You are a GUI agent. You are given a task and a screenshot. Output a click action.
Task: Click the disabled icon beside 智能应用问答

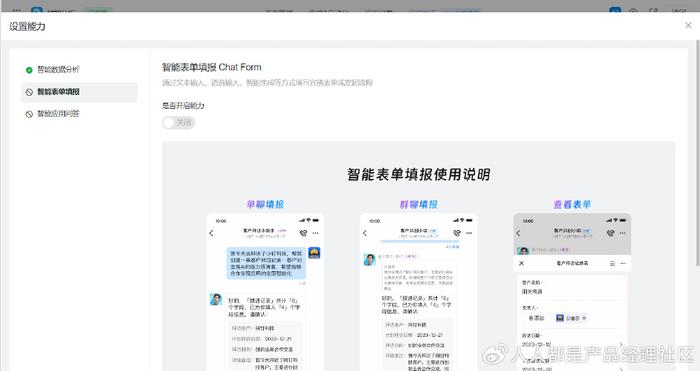(29, 114)
